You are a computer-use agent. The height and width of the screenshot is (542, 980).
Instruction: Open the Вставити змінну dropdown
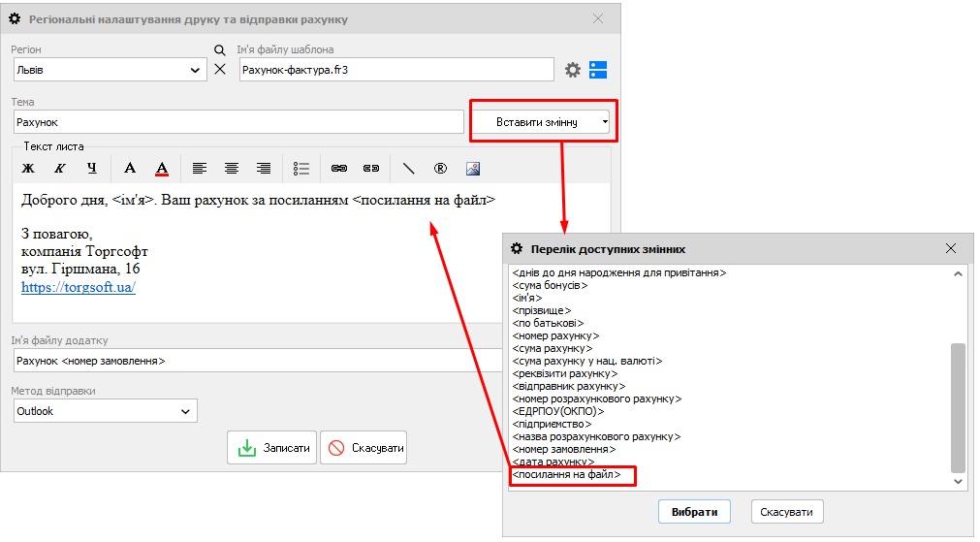(x=544, y=122)
